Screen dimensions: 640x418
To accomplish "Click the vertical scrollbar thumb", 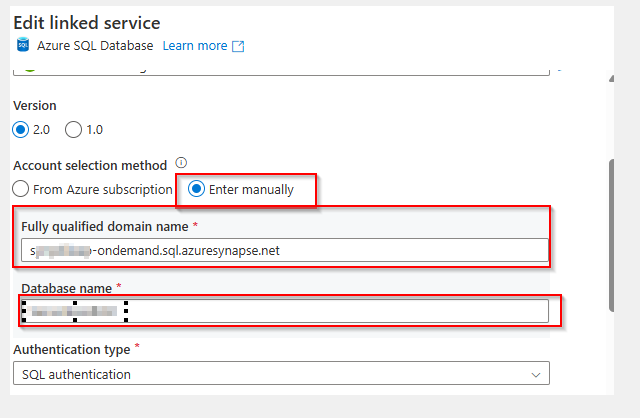I will (x=611, y=235).
